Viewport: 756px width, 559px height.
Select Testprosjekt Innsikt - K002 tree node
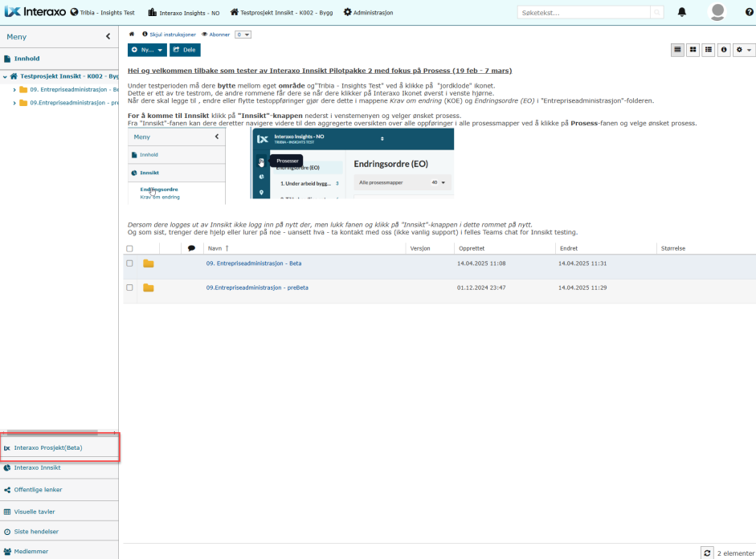pyautogui.click(x=69, y=76)
